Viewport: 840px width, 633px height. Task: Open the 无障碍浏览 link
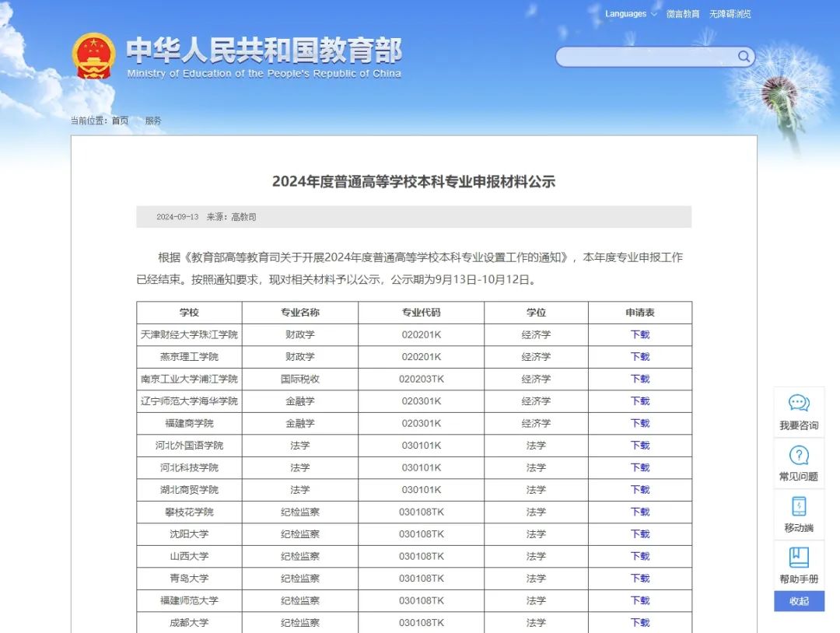pyautogui.click(x=730, y=14)
